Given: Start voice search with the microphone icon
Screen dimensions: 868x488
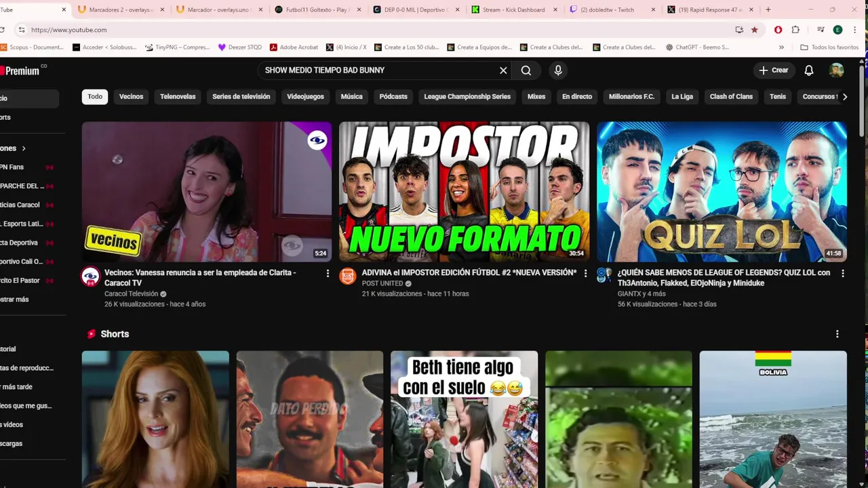Looking at the screenshot, I should point(558,70).
